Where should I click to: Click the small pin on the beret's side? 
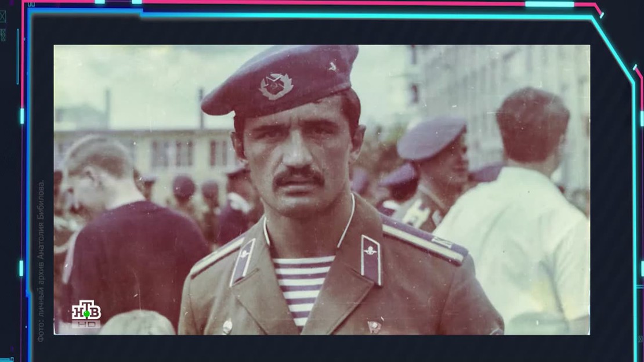tap(333, 67)
